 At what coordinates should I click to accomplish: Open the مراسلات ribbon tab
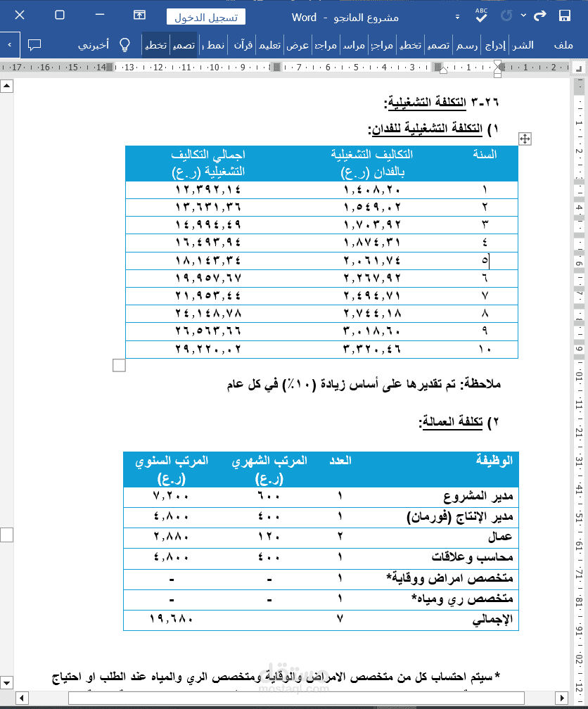coord(354,45)
